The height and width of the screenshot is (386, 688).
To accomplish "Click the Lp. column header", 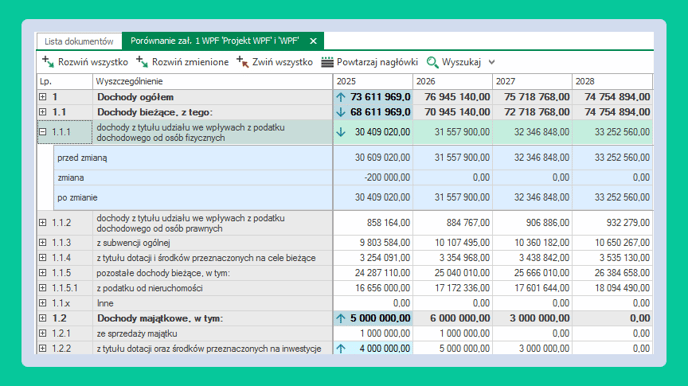I will coord(65,82).
